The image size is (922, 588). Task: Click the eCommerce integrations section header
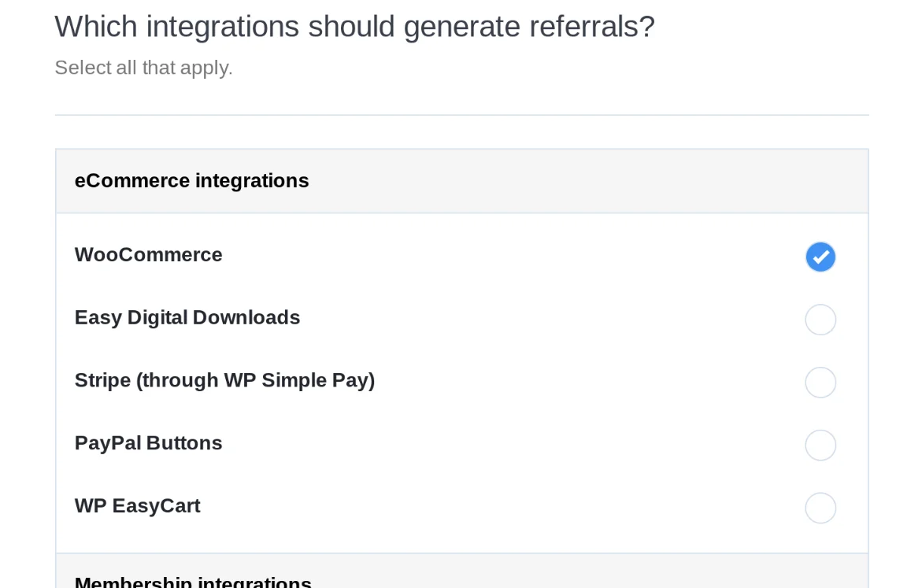tap(462, 181)
